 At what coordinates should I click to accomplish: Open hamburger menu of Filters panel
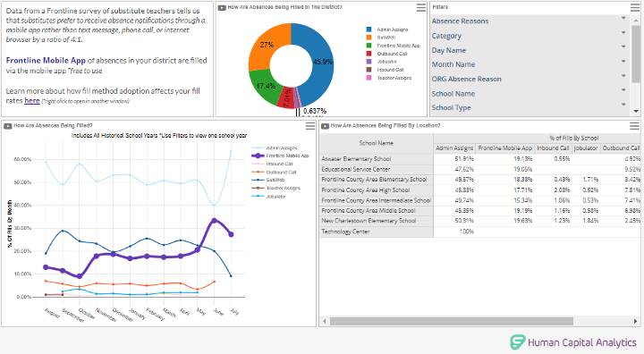point(634,8)
